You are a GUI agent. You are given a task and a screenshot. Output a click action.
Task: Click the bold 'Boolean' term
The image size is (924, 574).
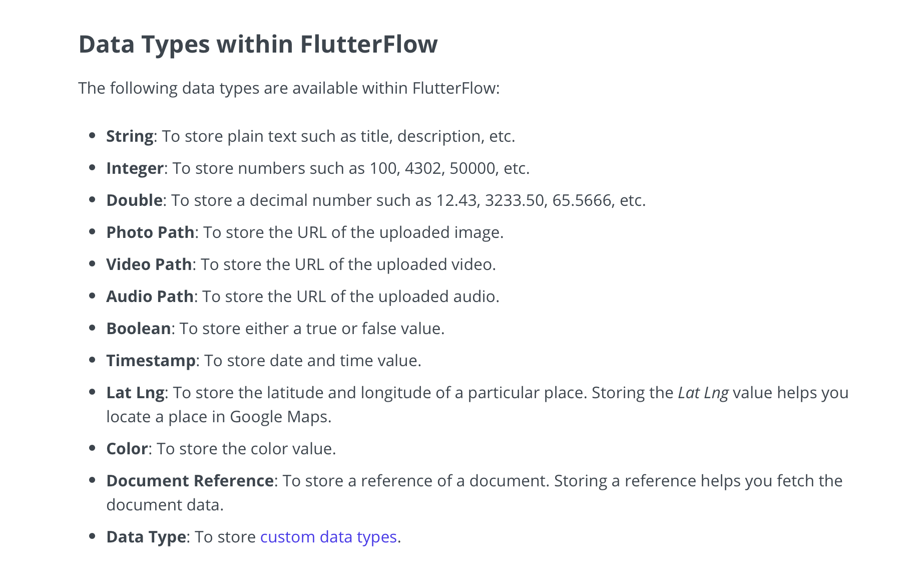(139, 329)
